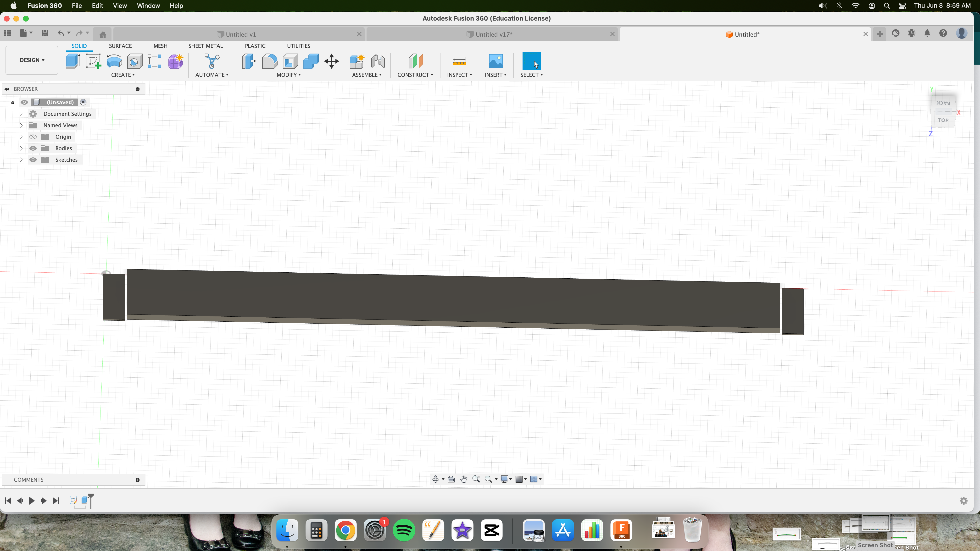Click New Component icon in Assemble
The image size is (980, 551).
coord(357,61)
